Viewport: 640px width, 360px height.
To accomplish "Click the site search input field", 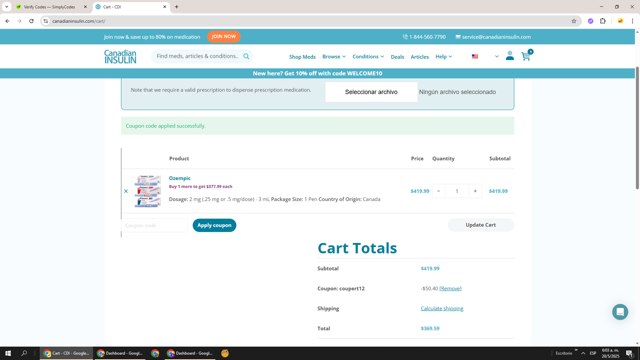I will pos(198,56).
